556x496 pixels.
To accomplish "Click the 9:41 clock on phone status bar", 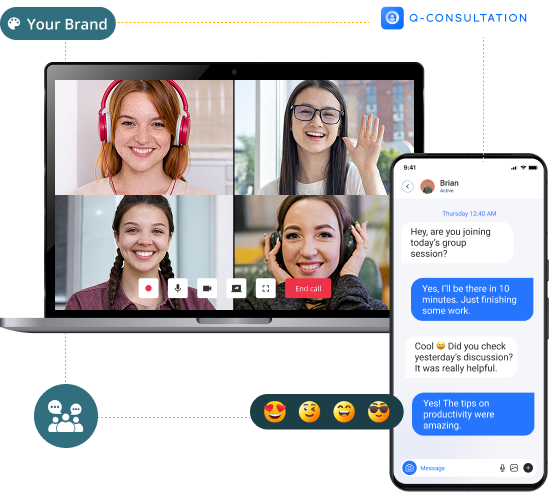I will [x=411, y=168].
